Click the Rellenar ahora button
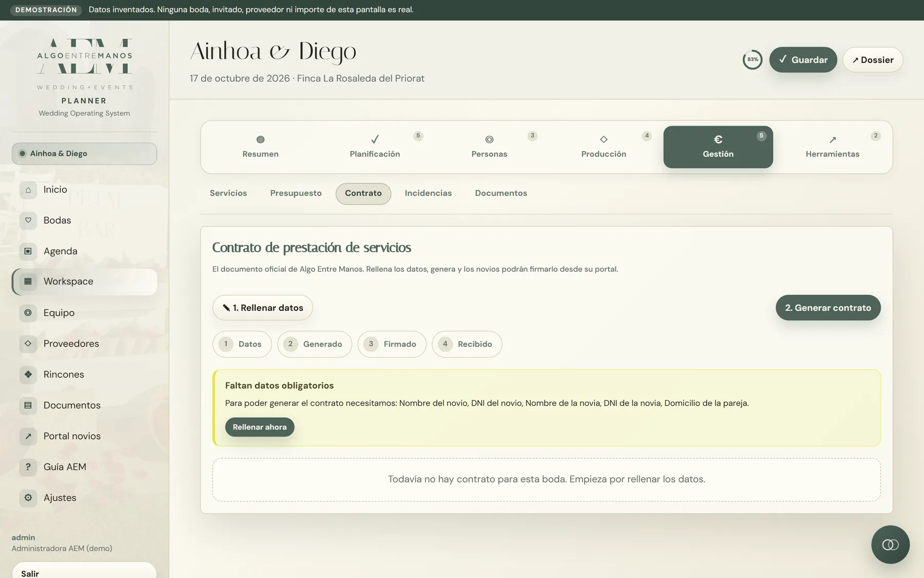 (x=260, y=427)
